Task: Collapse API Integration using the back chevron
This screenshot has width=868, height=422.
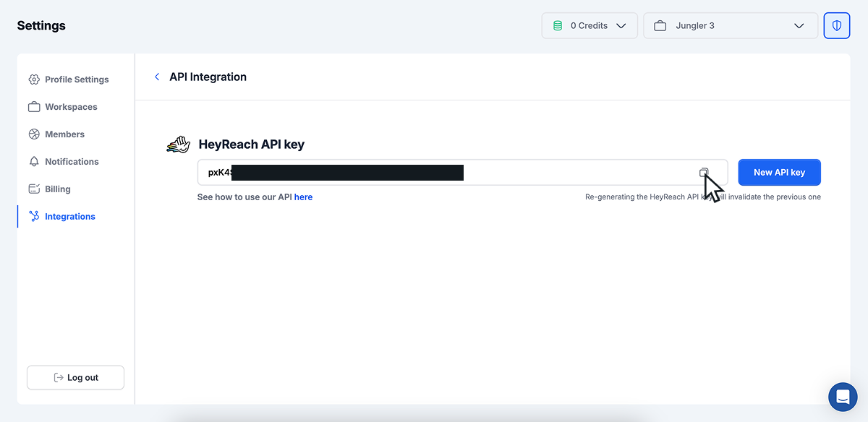Action: pyautogui.click(x=157, y=77)
